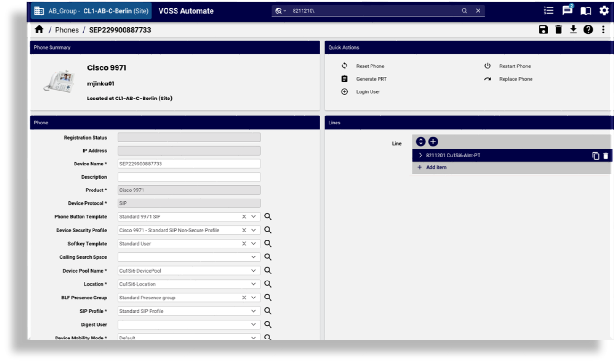This screenshot has height=364, width=615.
Task: Go to the home icon in breadcrumb
Action: point(39,30)
